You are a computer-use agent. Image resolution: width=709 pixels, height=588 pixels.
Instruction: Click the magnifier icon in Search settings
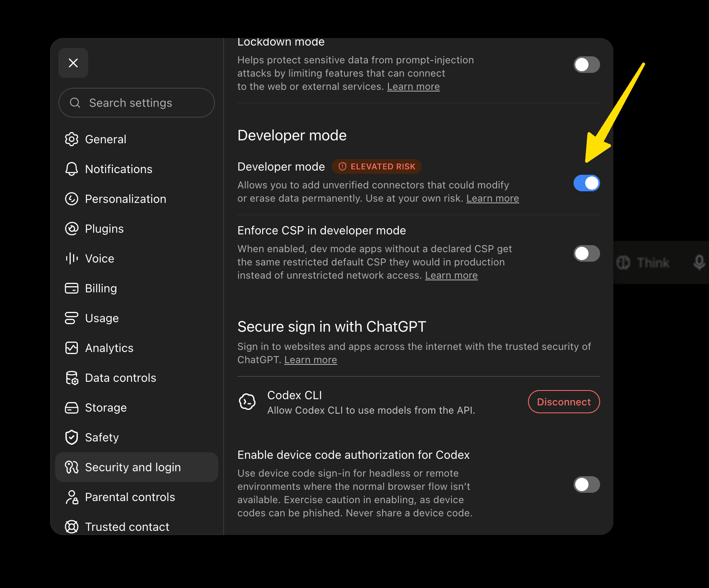75,103
